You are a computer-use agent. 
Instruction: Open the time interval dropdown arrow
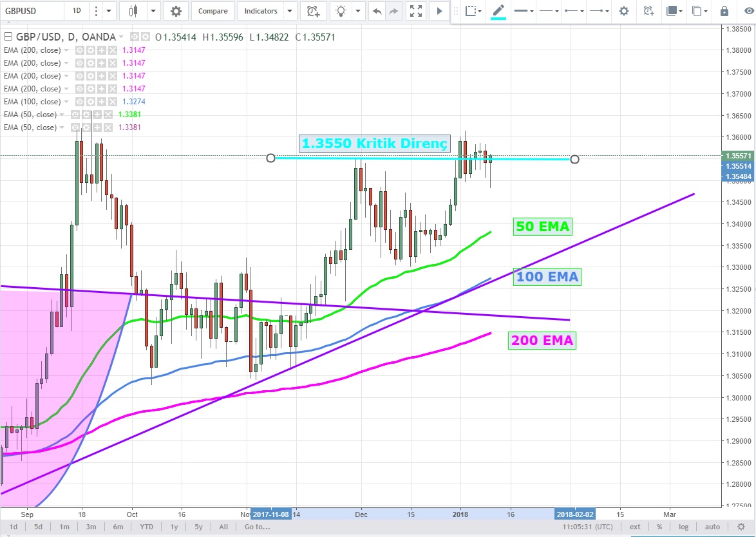pyautogui.click(x=108, y=11)
